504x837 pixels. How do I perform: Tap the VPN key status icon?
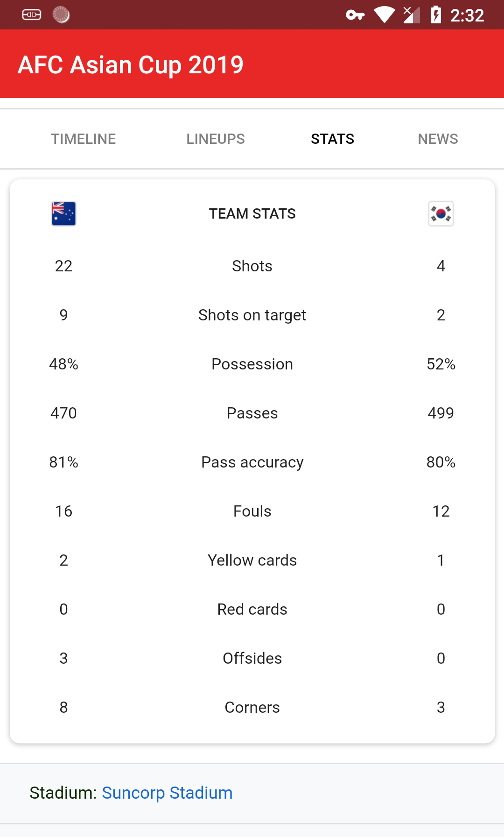tap(355, 15)
